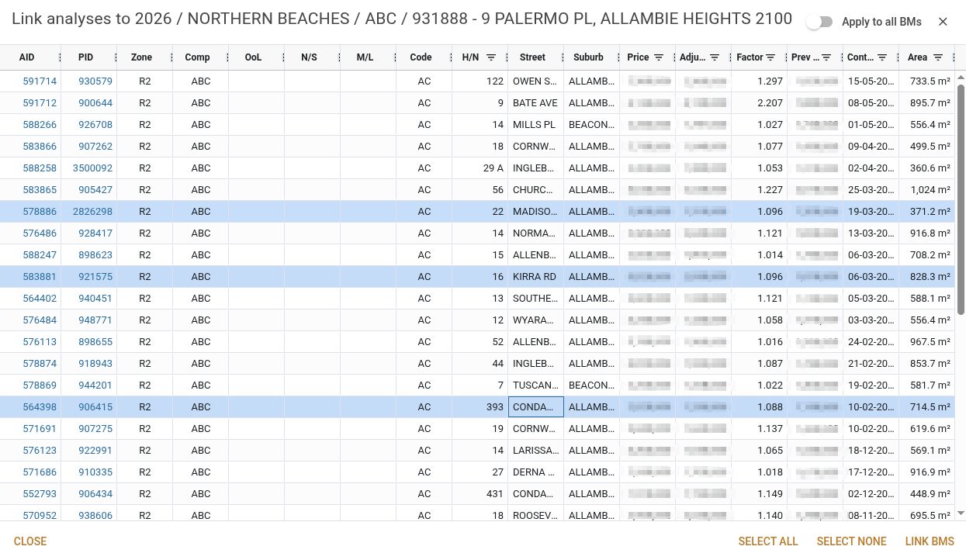Viewport: 966px width, 560px height.
Task: Open PID link 938606
Action: tap(95, 515)
